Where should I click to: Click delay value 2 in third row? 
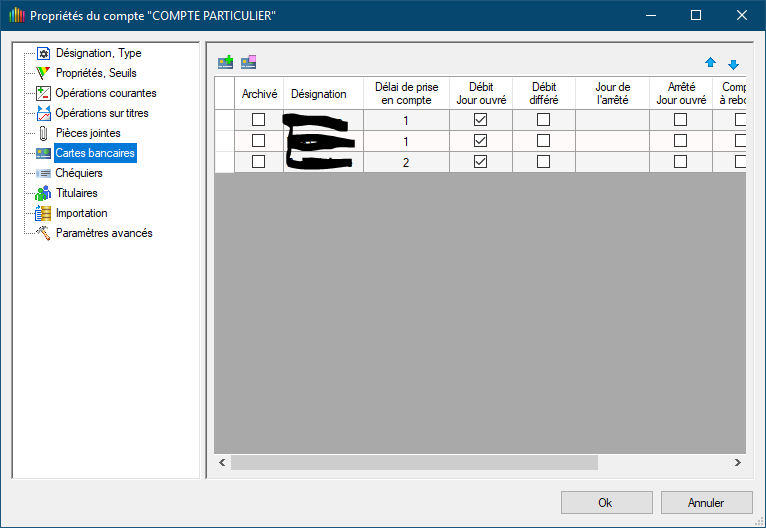coord(406,162)
